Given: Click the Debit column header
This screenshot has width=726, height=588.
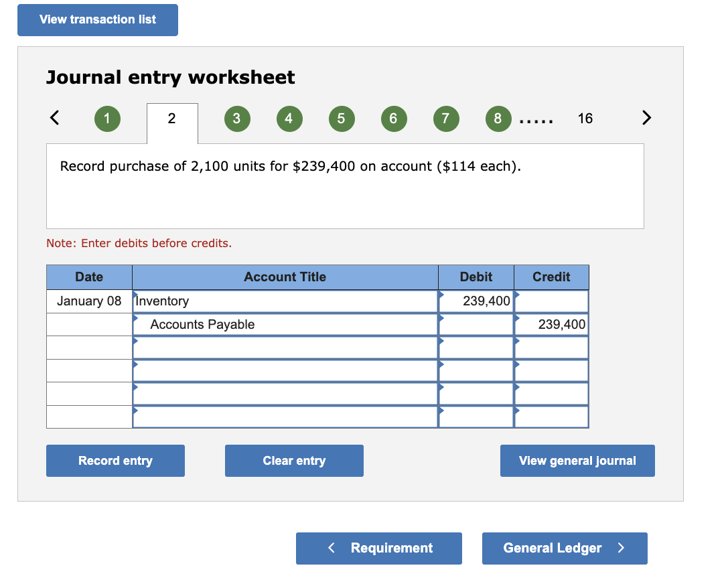Looking at the screenshot, I should click(x=476, y=277).
